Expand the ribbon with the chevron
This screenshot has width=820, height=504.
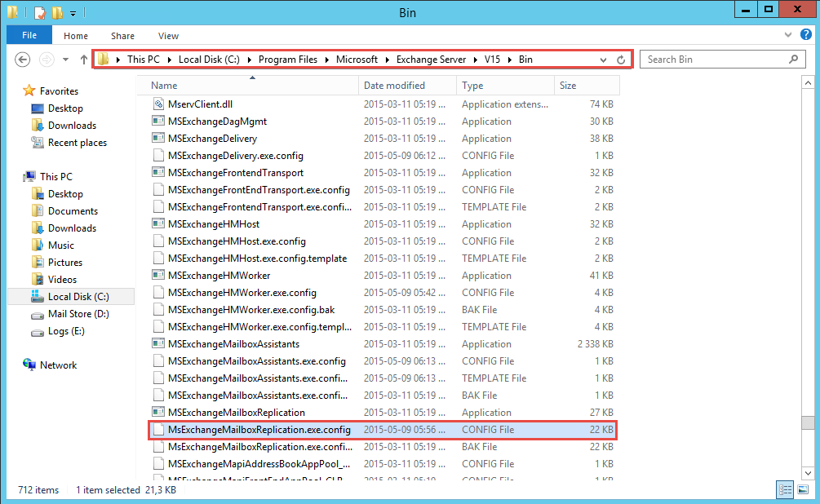tap(788, 35)
